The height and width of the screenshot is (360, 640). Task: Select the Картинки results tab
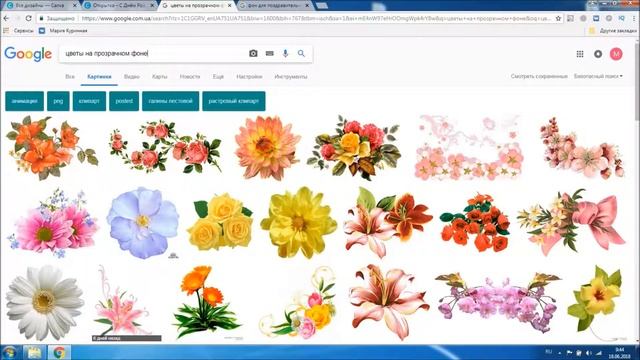[x=99, y=76]
